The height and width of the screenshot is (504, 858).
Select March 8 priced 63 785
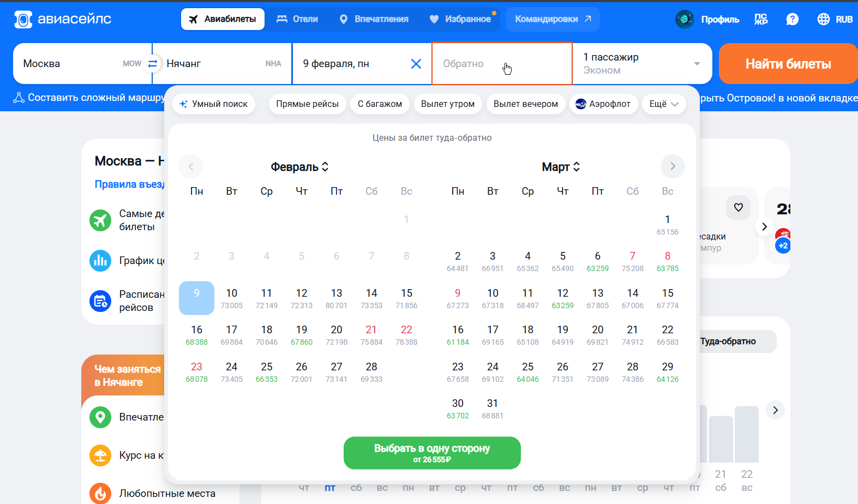668,261
